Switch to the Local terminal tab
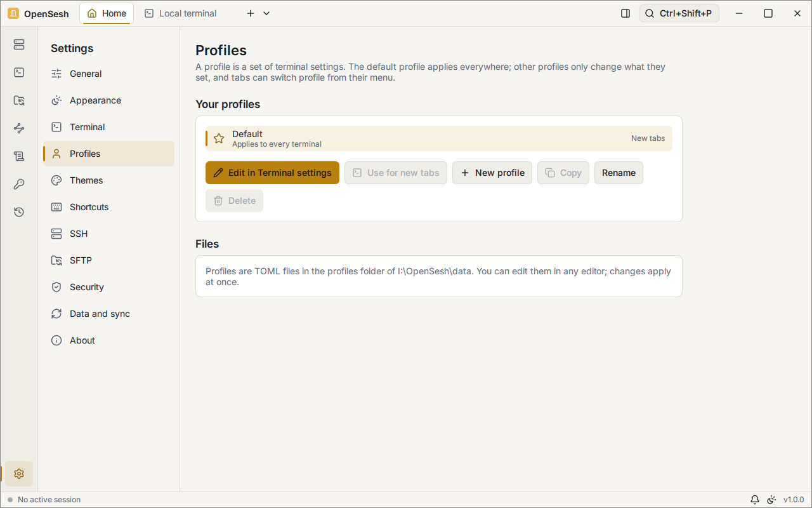Viewport: 812px width, 508px height. pos(181,13)
